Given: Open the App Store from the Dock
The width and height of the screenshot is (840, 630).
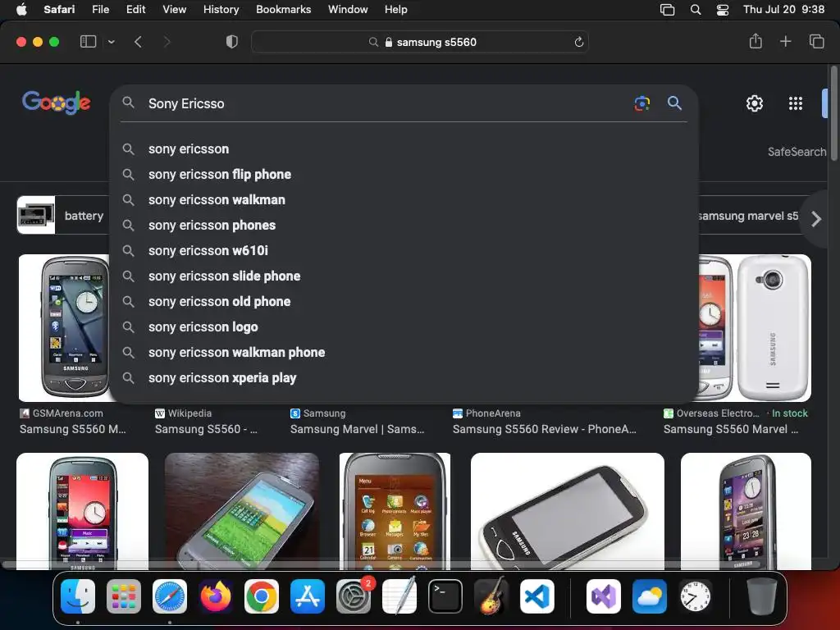Looking at the screenshot, I should tap(308, 596).
